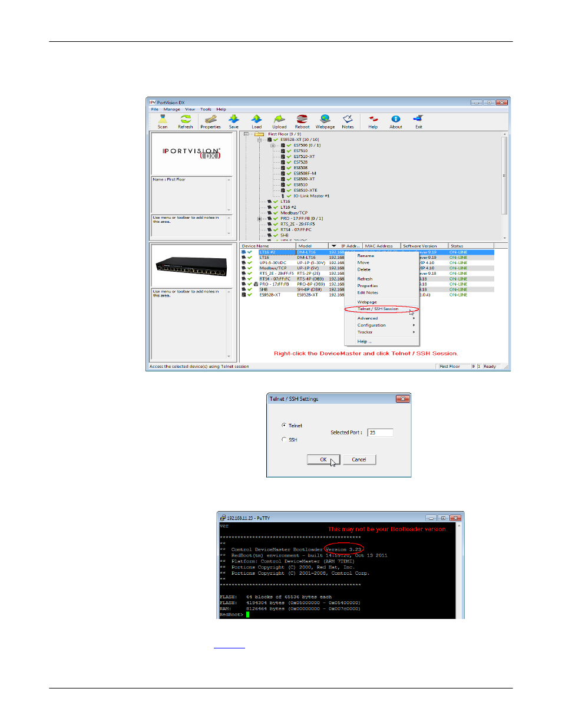Click the Scan toolbar icon
The height and width of the screenshot is (728, 562).
pos(163,121)
